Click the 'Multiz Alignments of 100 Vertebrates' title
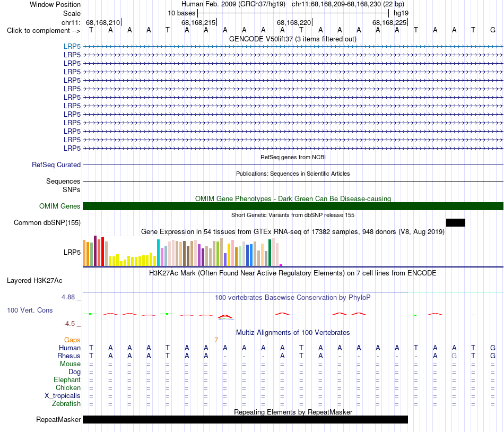This screenshot has height=432, width=504. 293,332
